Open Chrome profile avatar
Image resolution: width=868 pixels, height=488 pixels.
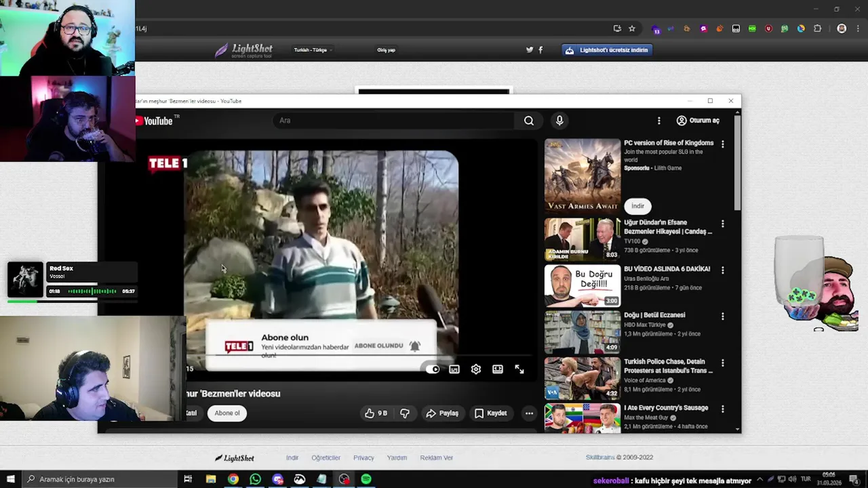pyautogui.click(x=842, y=28)
